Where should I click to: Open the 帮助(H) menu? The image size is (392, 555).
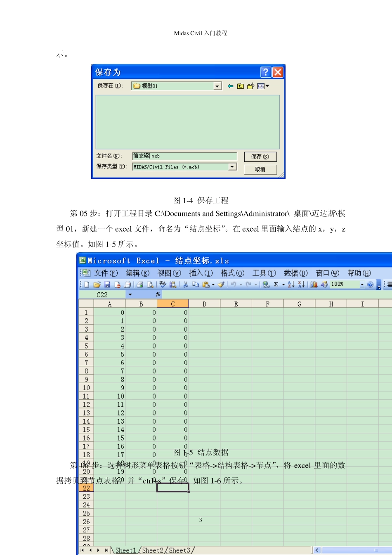[359, 273]
